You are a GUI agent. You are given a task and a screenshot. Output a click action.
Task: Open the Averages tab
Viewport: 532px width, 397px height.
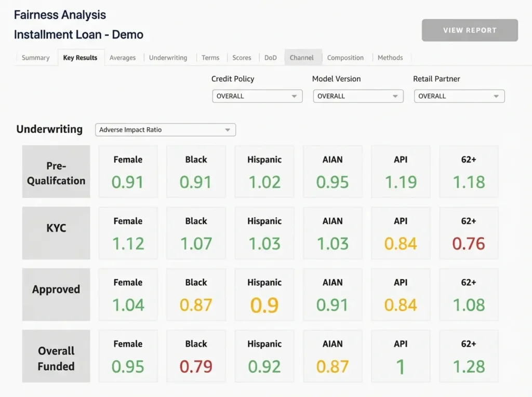coord(123,58)
